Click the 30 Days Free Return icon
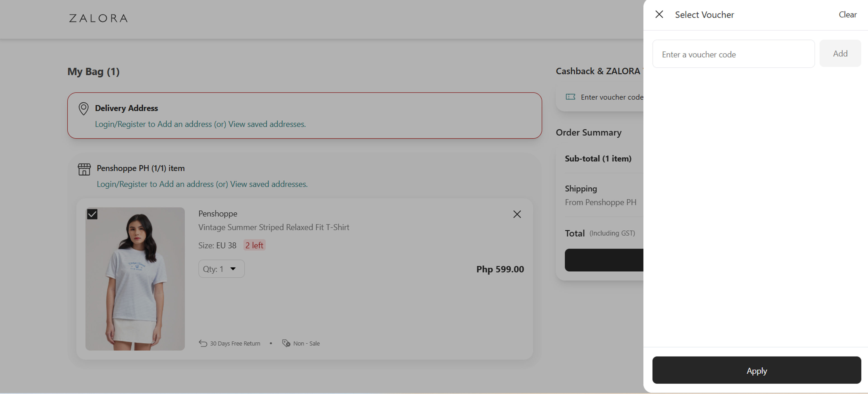Screen dimensions: 868x394 pyautogui.click(x=203, y=343)
